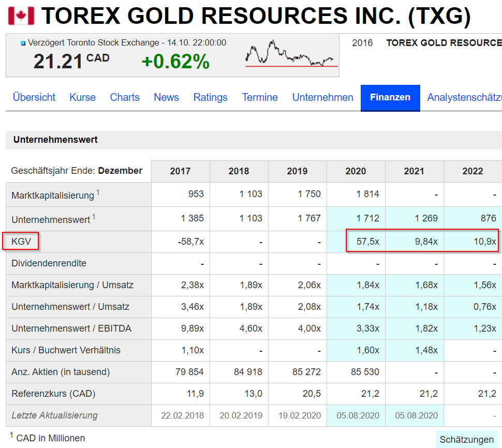Click the Verzögert Toronto Stock Exchange text

coord(127,43)
